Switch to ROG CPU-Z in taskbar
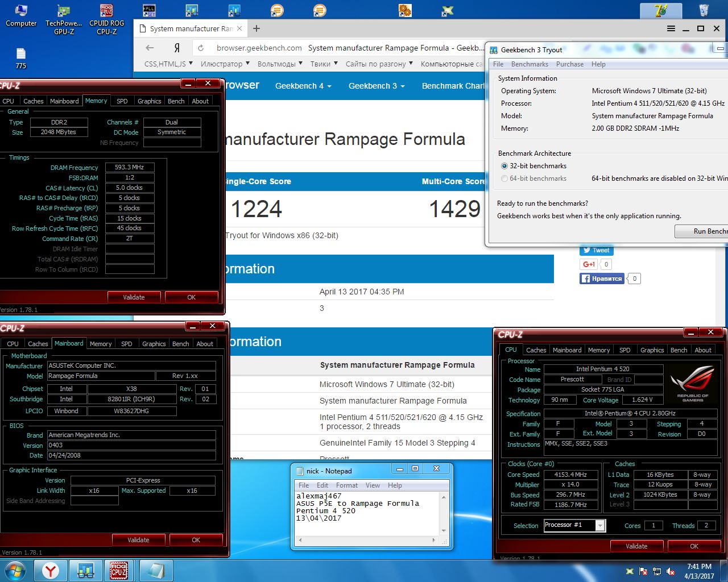This screenshot has width=728, height=582. click(x=119, y=571)
